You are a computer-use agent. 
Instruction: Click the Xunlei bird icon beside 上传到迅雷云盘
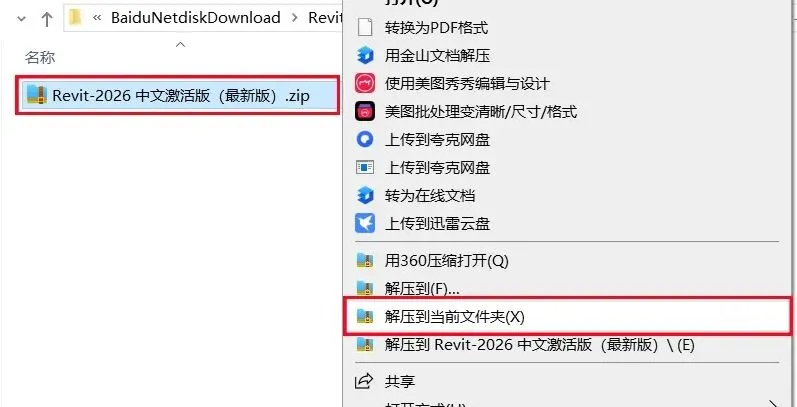(365, 223)
